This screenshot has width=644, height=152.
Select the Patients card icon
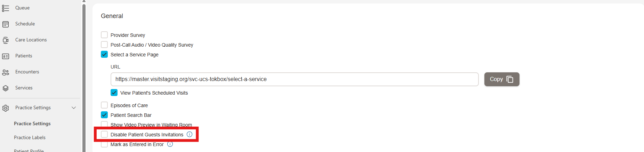click(x=6, y=56)
